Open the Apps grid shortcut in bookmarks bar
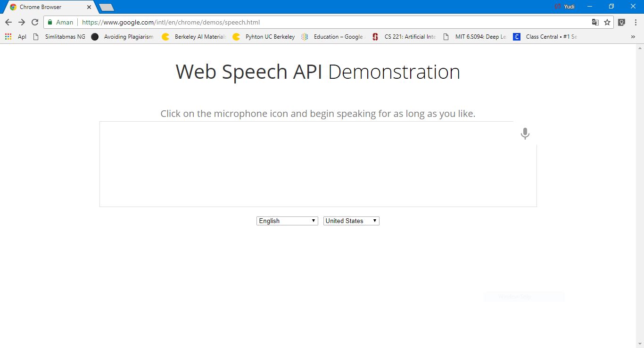The width and height of the screenshot is (644, 348). [x=15, y=36]
